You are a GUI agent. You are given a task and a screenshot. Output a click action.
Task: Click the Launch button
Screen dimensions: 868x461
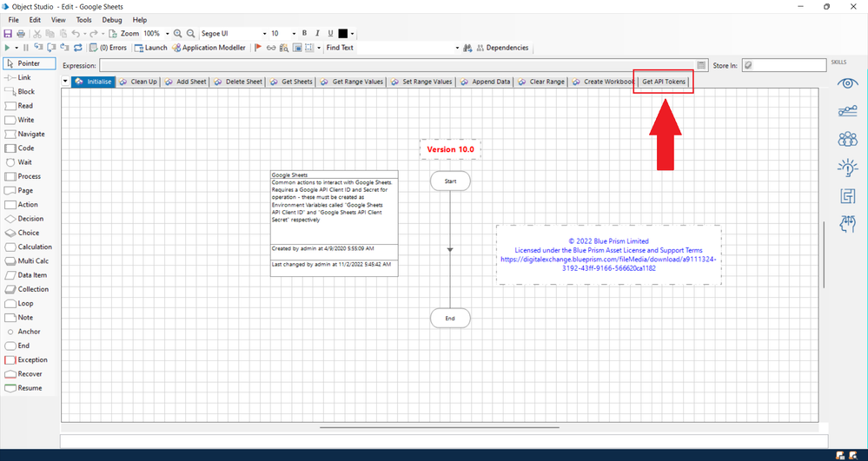point(151,48)
